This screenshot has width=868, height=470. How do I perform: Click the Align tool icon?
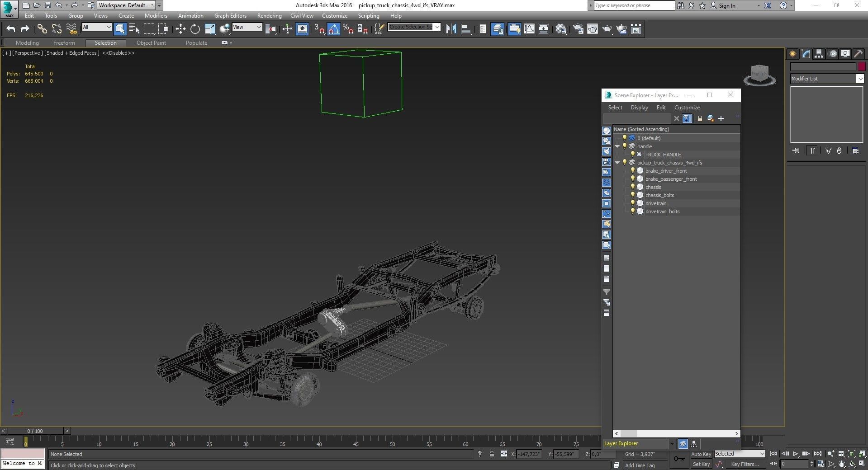pos(466,29)
